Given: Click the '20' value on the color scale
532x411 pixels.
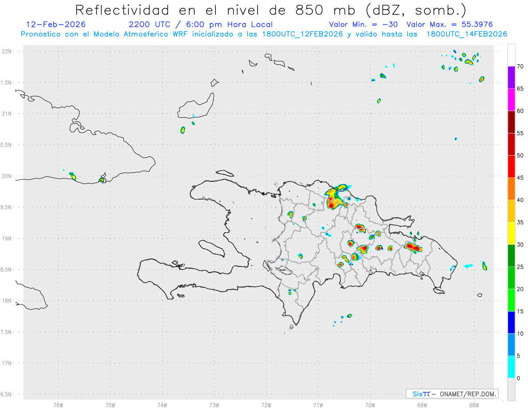Looking at the screenshot, I should [520, 289].
